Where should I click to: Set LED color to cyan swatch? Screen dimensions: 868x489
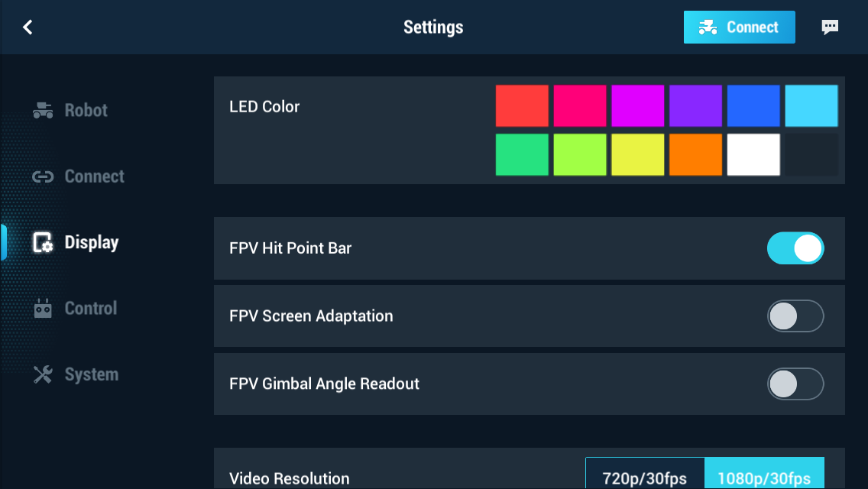pyautogui.click(x=811, y=105)
